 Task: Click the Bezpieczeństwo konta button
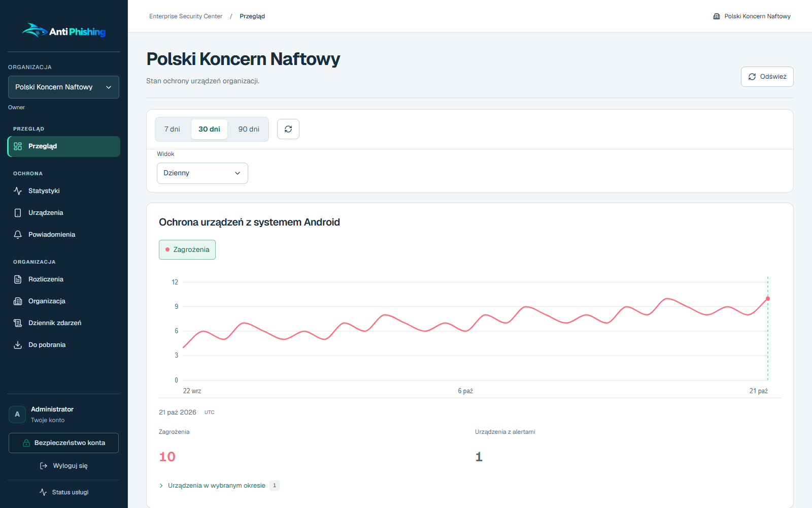[63, 443]
